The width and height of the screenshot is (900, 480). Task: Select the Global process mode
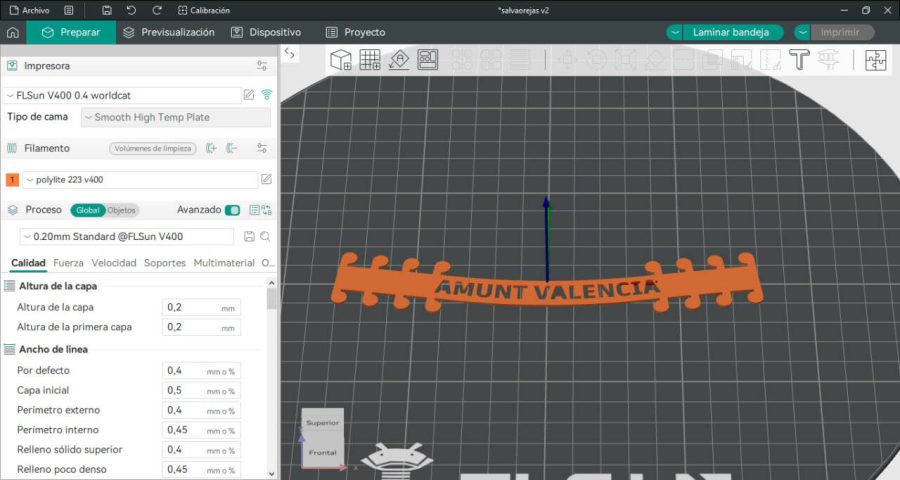[x=88, y=210]
